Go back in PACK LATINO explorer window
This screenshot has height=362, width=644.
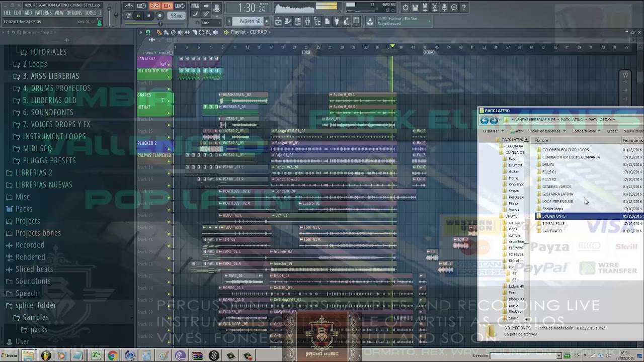[x=485, y=120]
